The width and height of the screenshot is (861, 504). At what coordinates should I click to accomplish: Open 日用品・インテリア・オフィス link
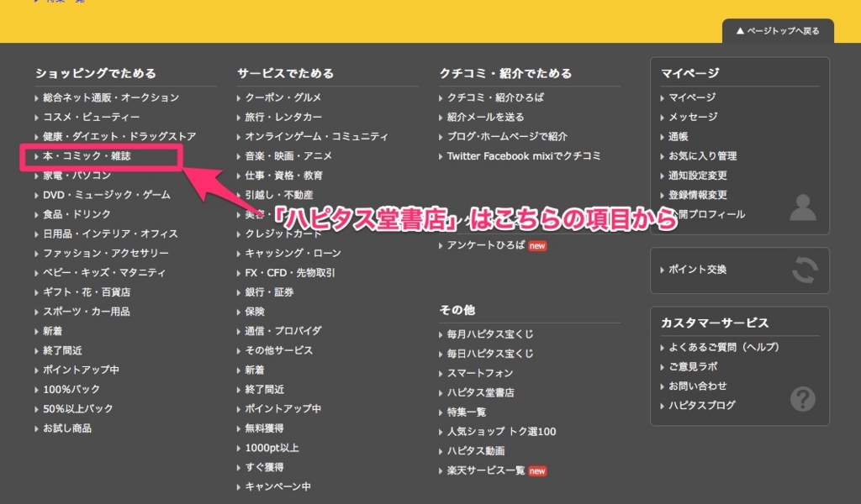click(x=110, y=234)
